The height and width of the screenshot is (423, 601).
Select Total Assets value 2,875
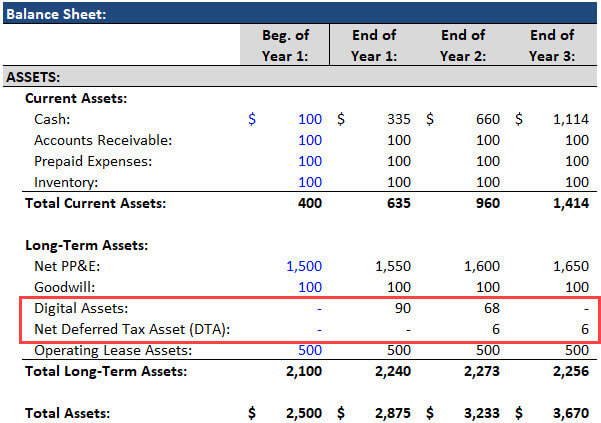393,413
